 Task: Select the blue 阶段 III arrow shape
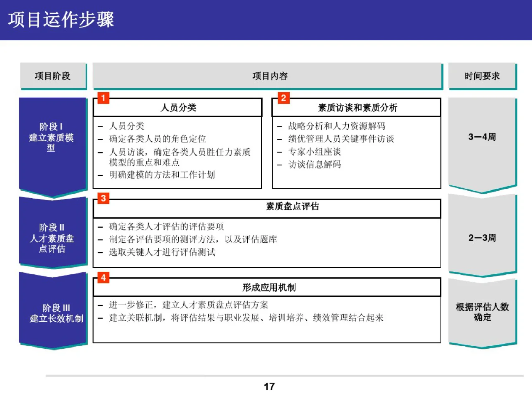coord(52,312)
